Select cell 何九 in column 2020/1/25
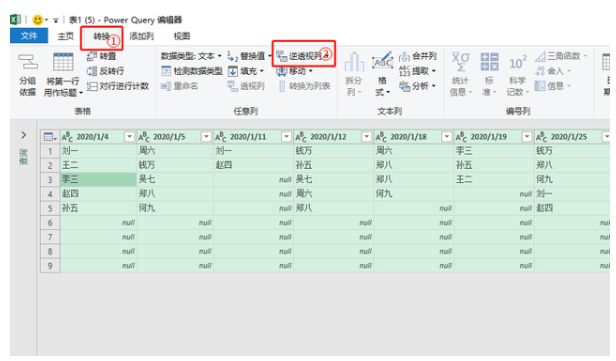 click(572, 180)
